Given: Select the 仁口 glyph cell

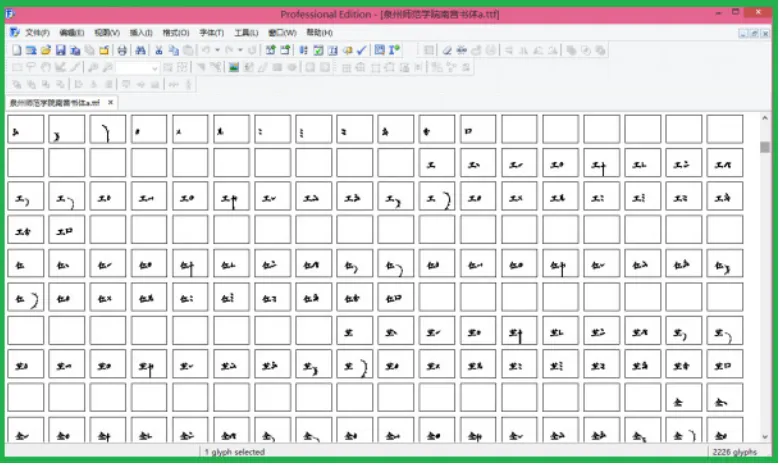Looking at the screenshot, I should point(395,297).
